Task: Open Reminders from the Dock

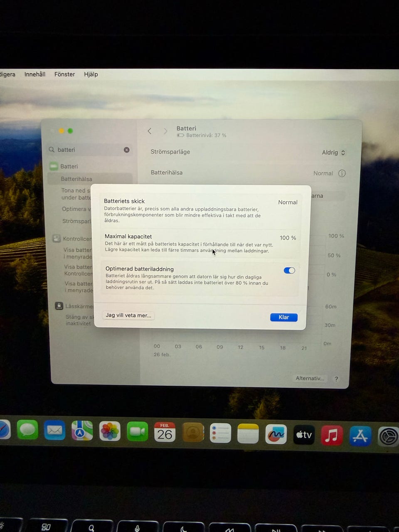Action: [x=220, y=433]
